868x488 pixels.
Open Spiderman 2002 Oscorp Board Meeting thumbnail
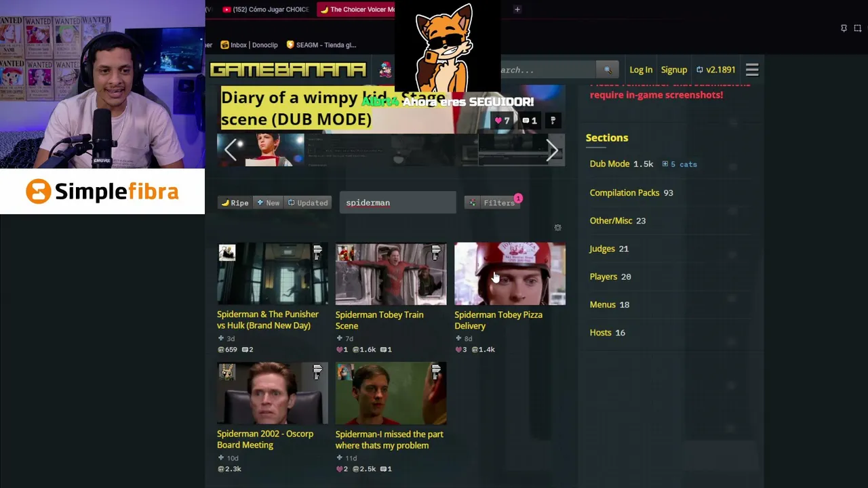coord(273,393)
